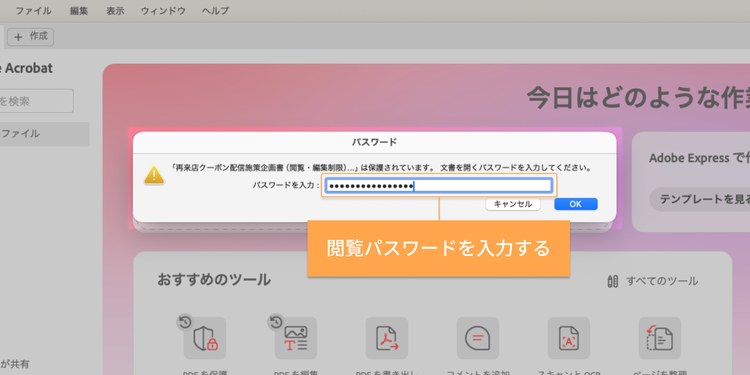Click the recent badge on PDF を保護

click(185, 322)
